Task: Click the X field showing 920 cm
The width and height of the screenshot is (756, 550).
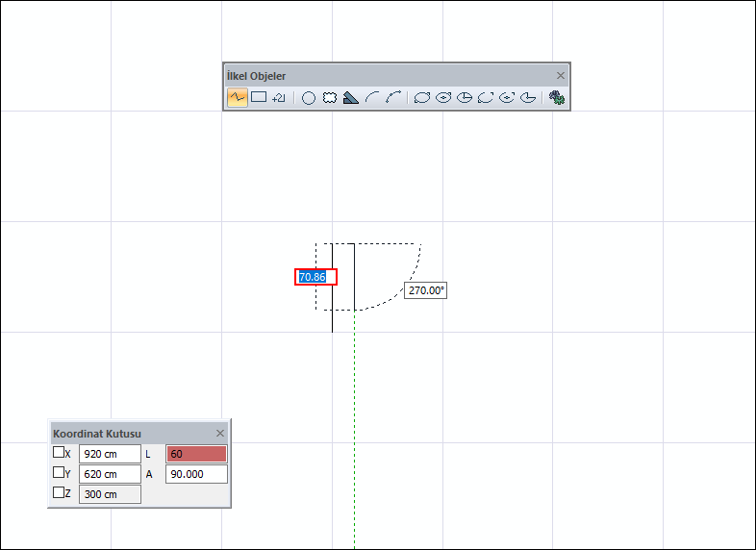Action: click(x=110, y=454)
